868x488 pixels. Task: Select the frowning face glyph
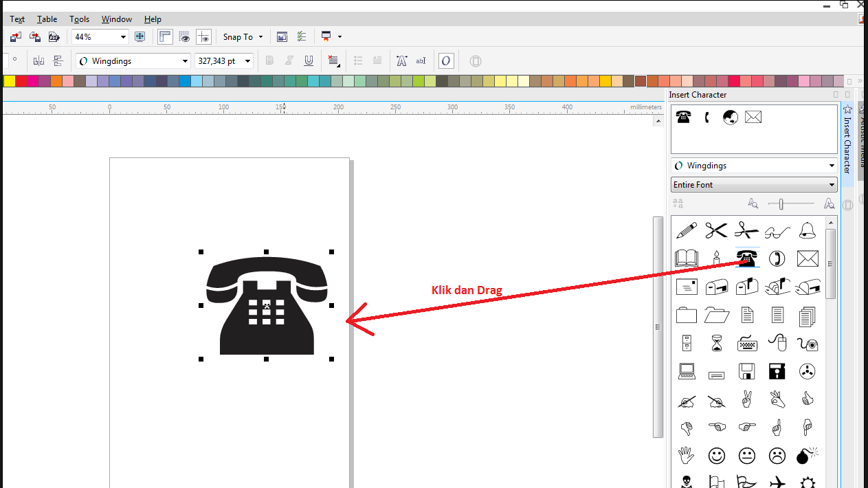(777, 456)
